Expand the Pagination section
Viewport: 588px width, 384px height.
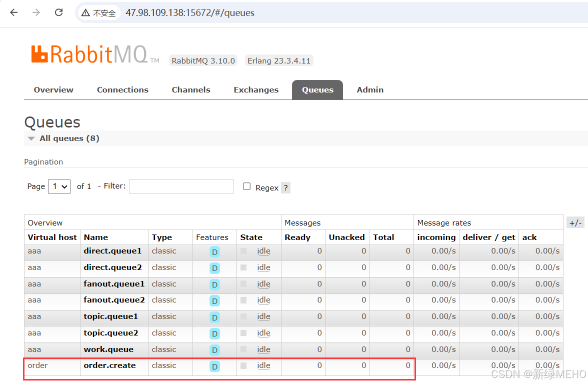click(x=43, y=161)
